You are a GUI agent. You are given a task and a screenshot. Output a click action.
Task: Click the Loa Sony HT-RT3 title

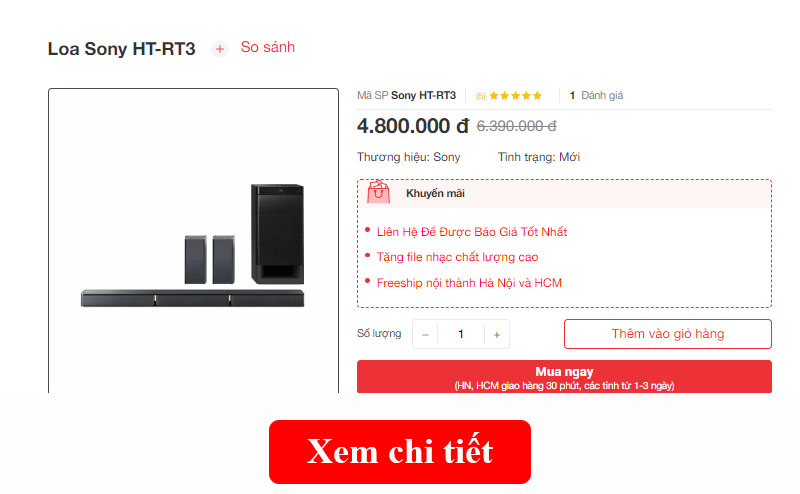click(121, 49)
